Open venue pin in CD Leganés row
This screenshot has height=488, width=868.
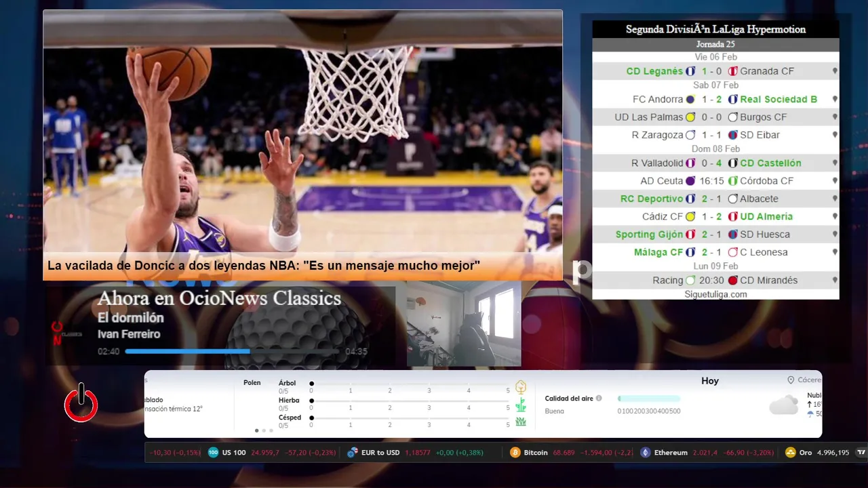tap(835, 71)
